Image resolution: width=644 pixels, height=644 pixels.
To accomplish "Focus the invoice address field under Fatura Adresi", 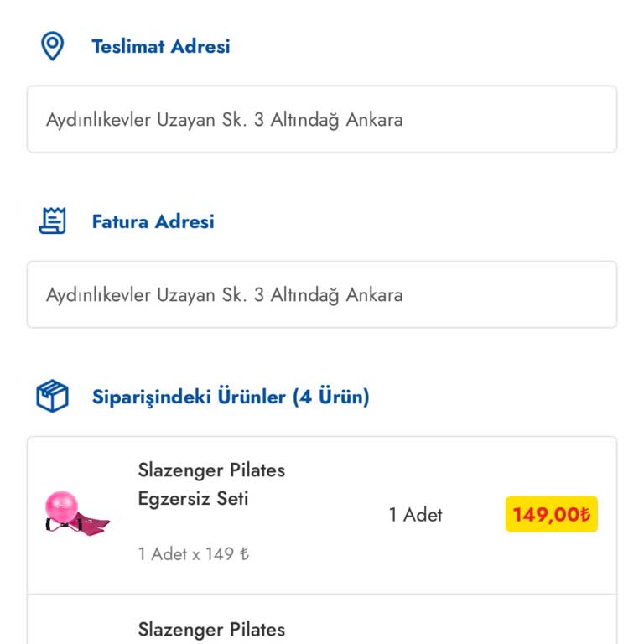I will pyautogui.click(x=322, y=294).
